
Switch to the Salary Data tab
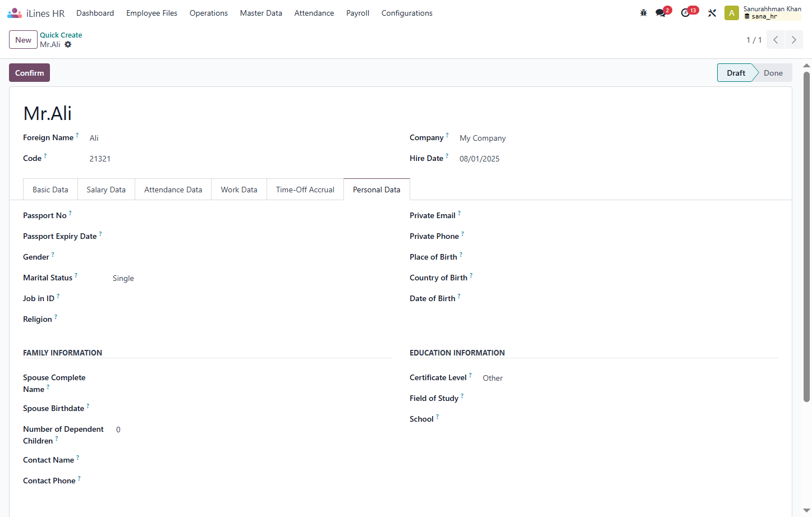pyautogui.click(x=106, y=190)
